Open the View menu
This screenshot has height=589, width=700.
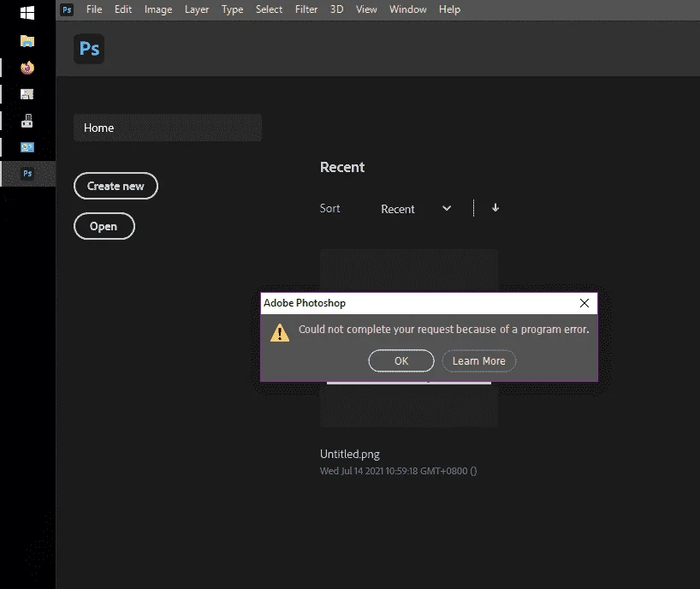(366, 9)
